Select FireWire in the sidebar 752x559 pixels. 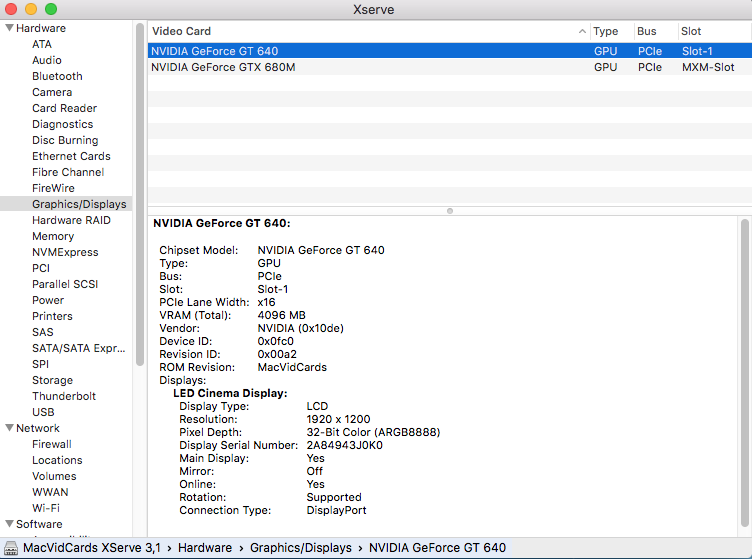(x=53, y=188)
